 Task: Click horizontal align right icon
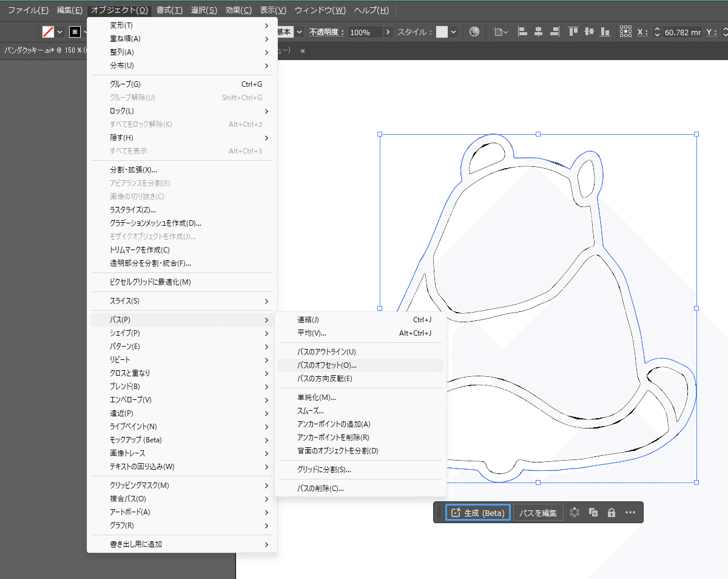point(553,32)
